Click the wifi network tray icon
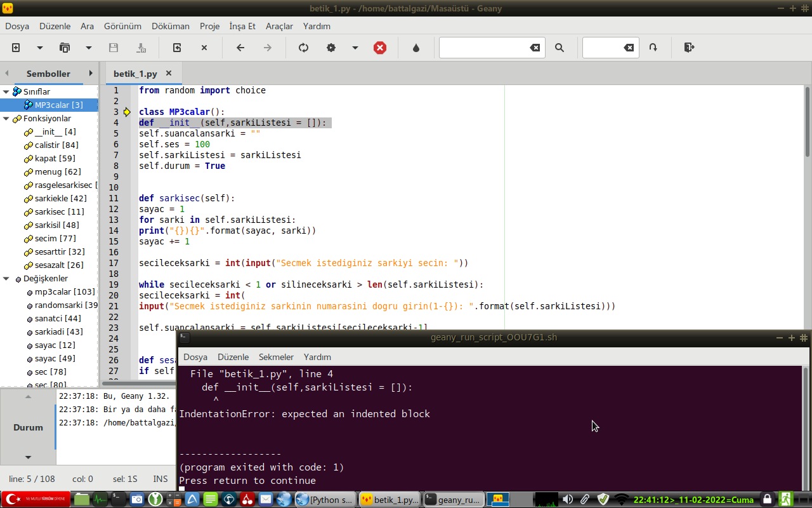Image resolution: width=812 pixels, height=508 pixels. [622, 500]
